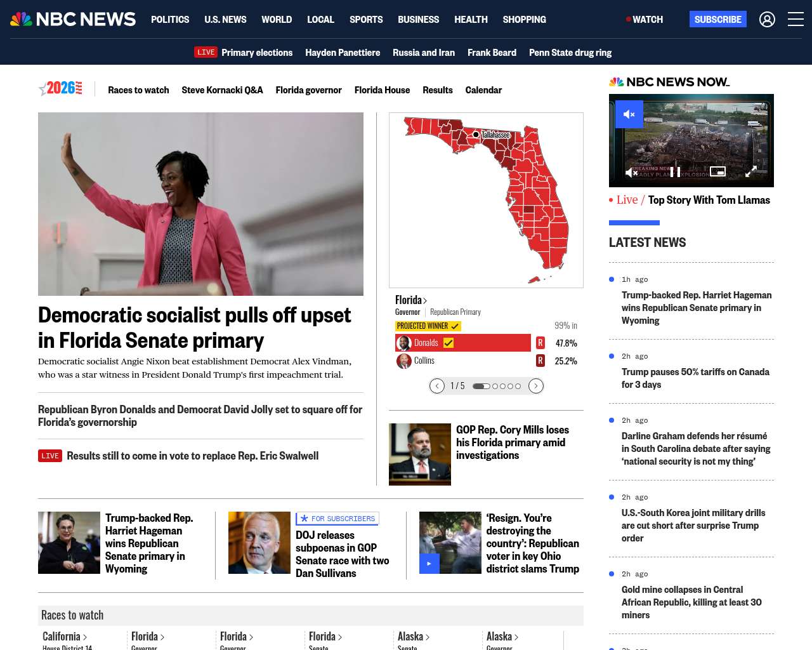Go to previous race in results carousel
Image resolution: width=812 pixels, height=650 pixels.
436,386
